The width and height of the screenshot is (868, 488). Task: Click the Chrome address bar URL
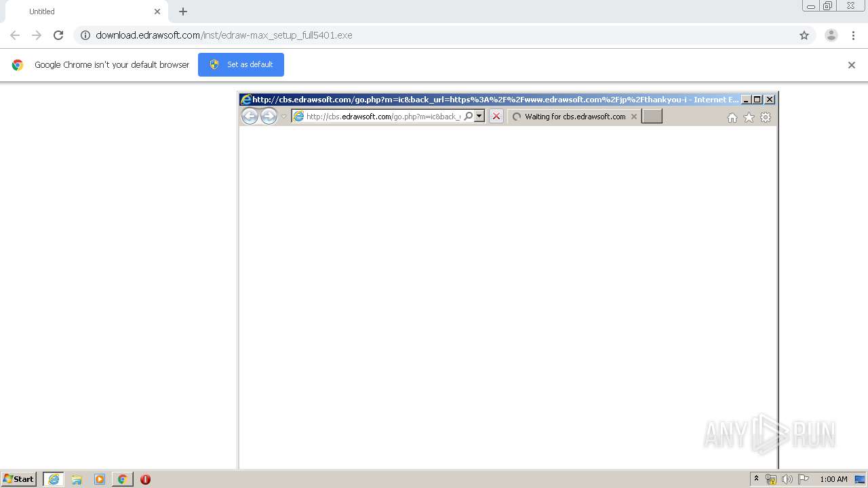tap(224, 35)
